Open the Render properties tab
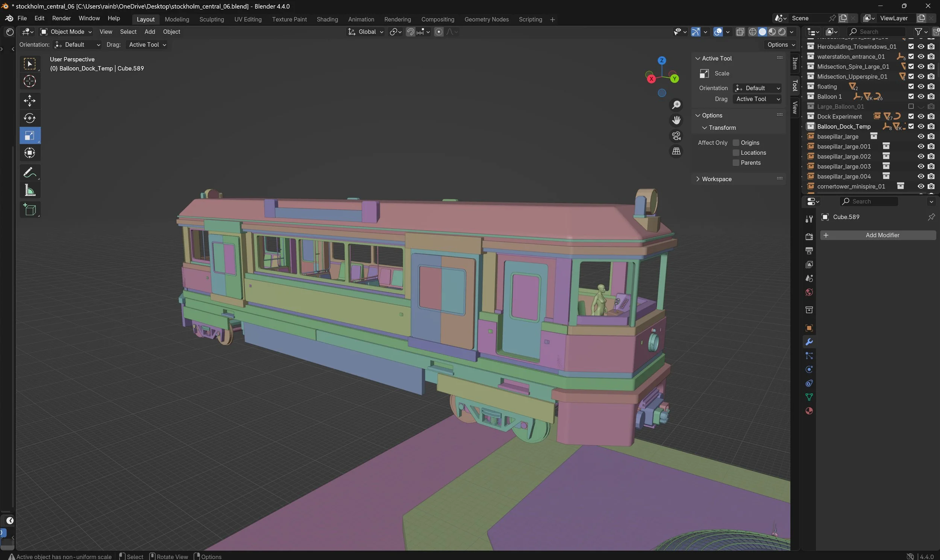Image resolution: width=940 pixels, height=560 pixels. pyautogui.click(x=809, y=236)
